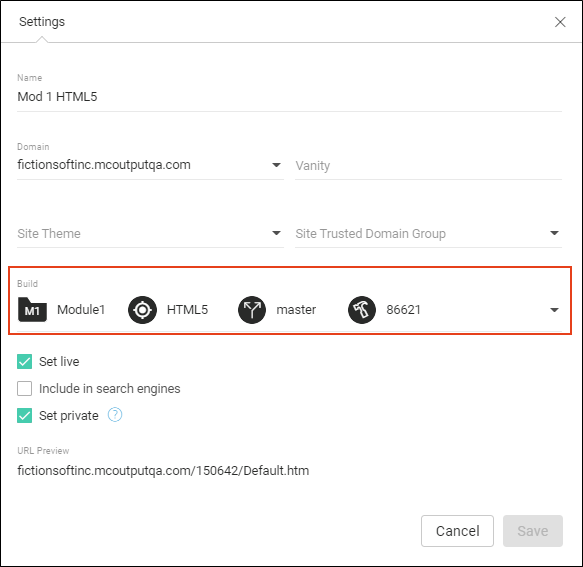Expand the Site Theme dropdown
This screenshot has height=567, width=583.
tap(150, 233)
